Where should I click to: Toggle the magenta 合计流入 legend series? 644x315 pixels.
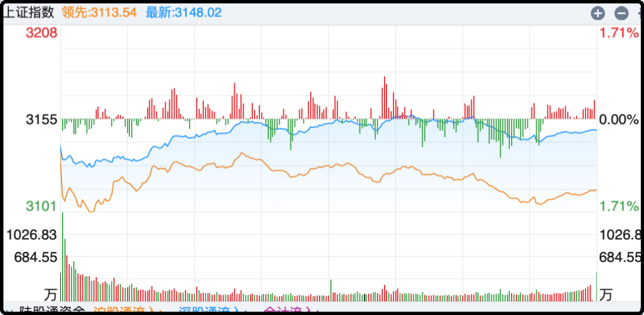click(x=289, y=311)
